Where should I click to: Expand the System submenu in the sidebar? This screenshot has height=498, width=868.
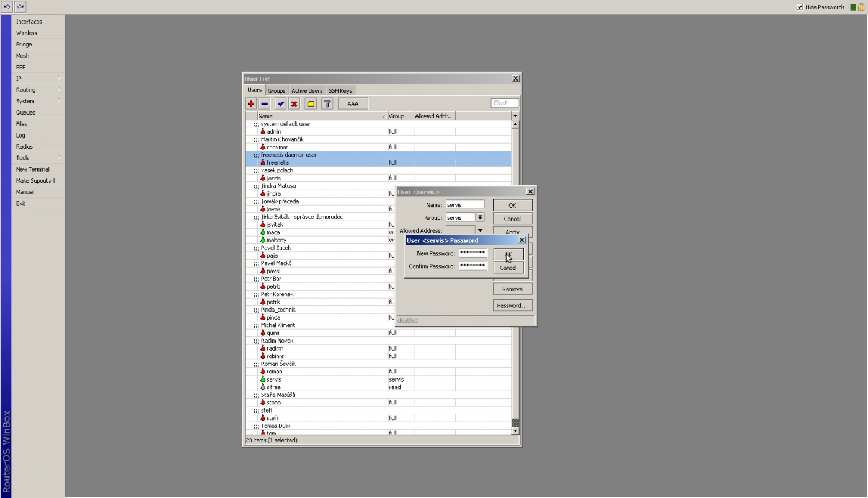(x=59, y=101)
